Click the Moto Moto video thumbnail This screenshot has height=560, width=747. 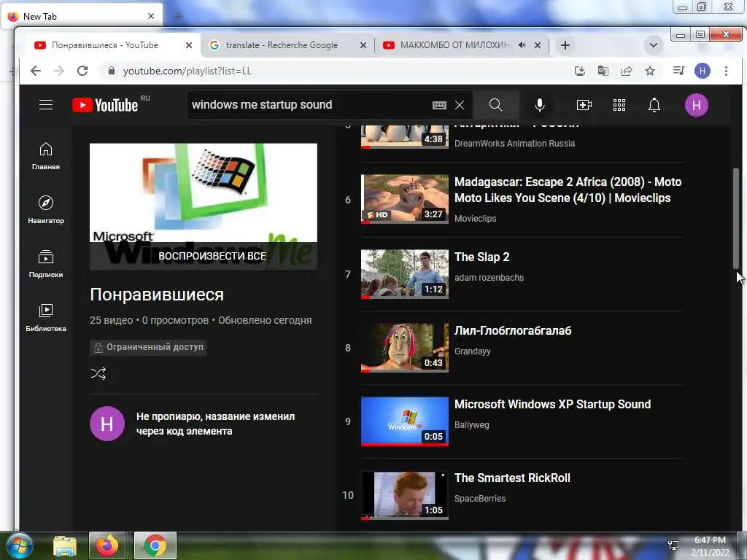click(404, 198)
